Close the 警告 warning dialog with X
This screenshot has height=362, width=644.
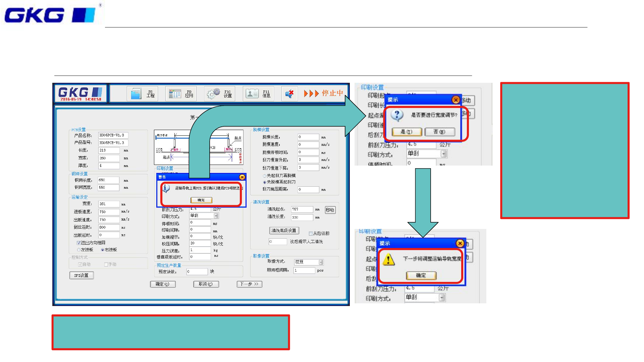[242, 177]
